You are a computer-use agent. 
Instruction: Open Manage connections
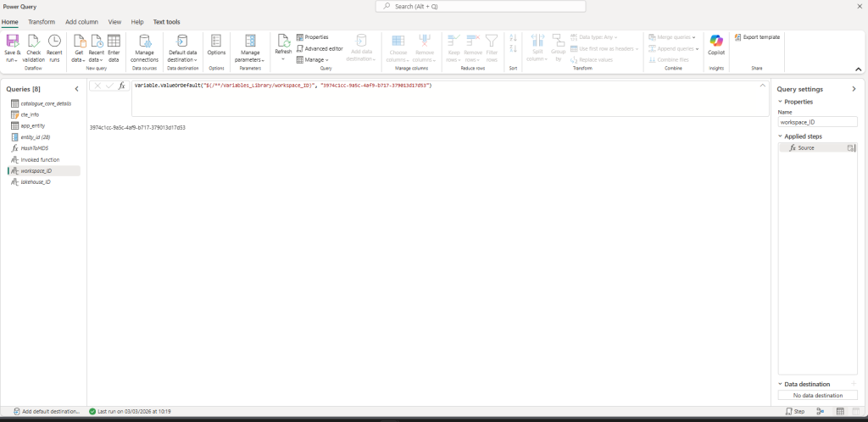[x=145, y=48]
